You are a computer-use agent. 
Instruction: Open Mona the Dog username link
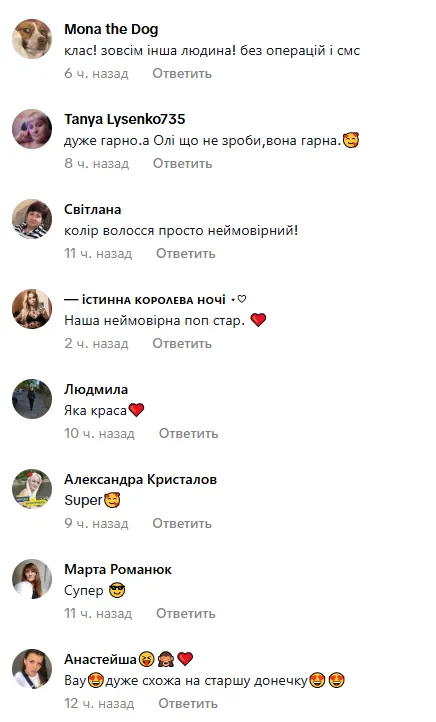pos(111,29)
